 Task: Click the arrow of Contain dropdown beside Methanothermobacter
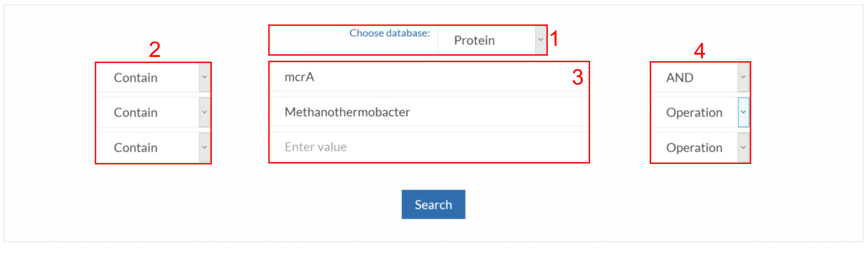coord(204,112)
